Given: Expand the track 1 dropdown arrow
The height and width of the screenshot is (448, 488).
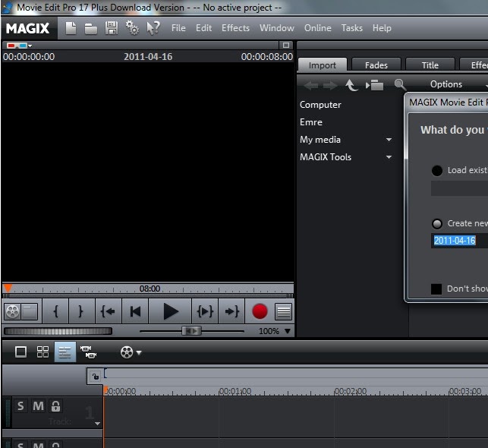Looking at the screenshot, I should (x=97, y=424).
